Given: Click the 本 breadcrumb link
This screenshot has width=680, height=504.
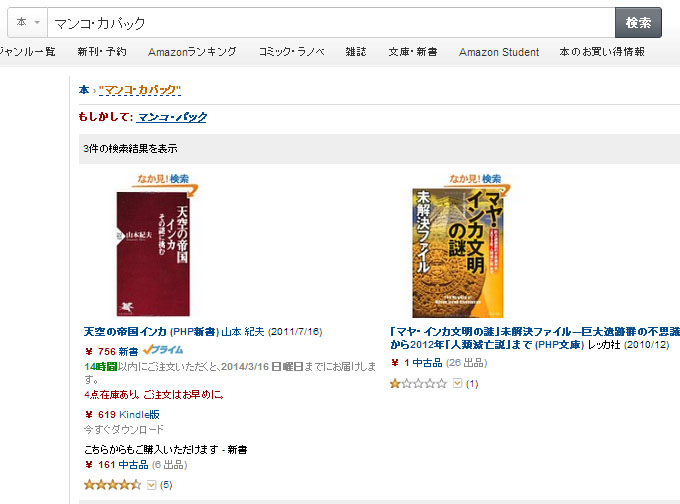Looking at the screenshot, I should tap(84, 90).
